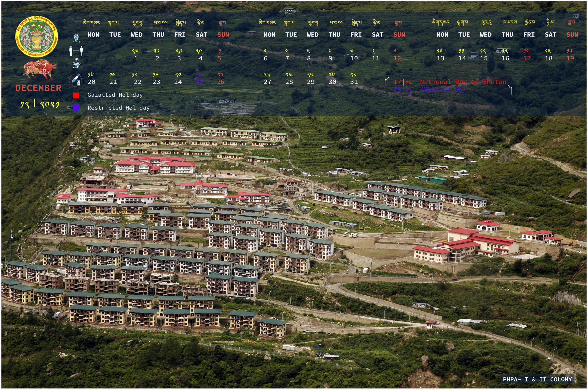The height and width of the screenshot is (390, 588).
Task: Click date 1 under the first WED
Action: pos(136,58)
